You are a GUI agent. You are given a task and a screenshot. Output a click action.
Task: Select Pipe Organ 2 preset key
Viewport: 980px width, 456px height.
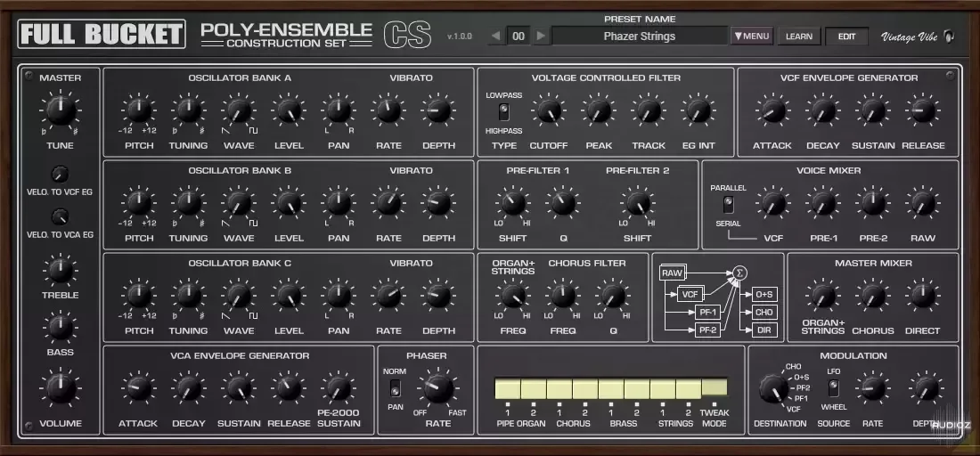click(x=533, y=388)
